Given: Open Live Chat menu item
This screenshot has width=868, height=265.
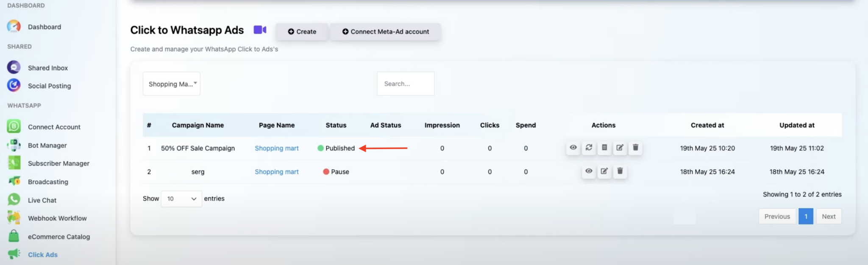Looking at the screenshot, I should pyautogui.click(x=42, y=200).
